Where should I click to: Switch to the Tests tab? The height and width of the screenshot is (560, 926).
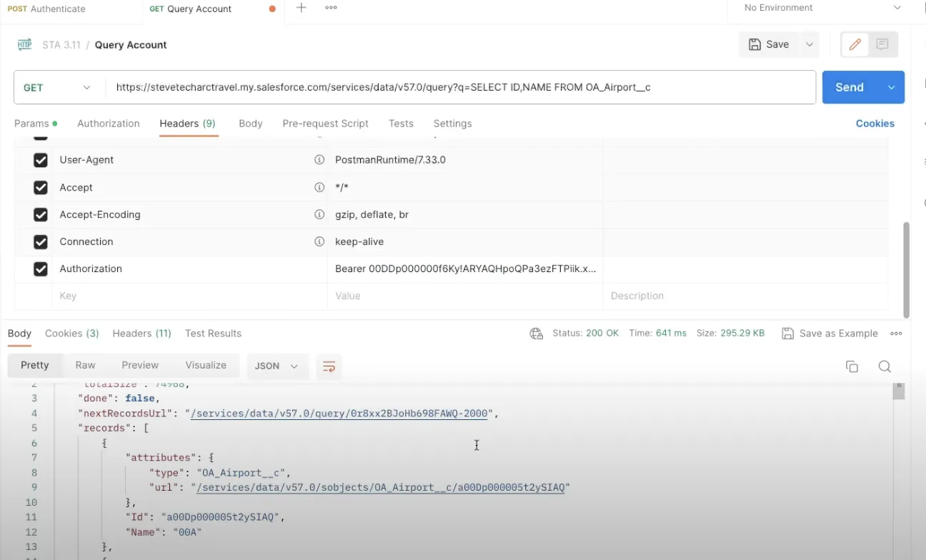pos(401,124)
